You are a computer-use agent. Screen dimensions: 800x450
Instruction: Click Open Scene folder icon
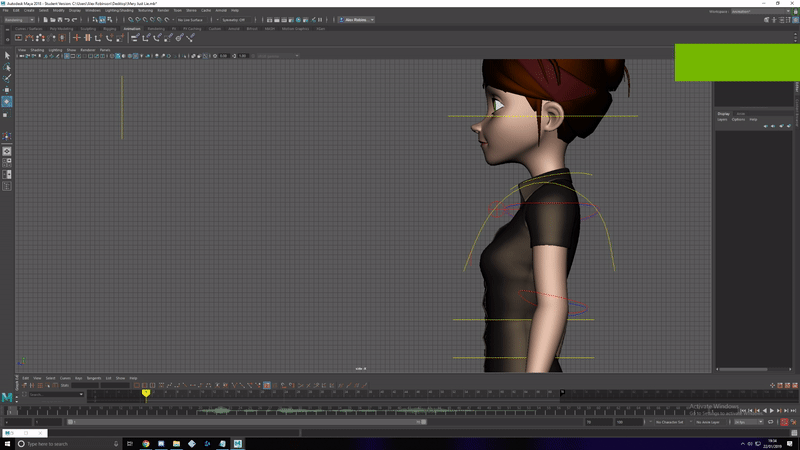pos(53,19)
